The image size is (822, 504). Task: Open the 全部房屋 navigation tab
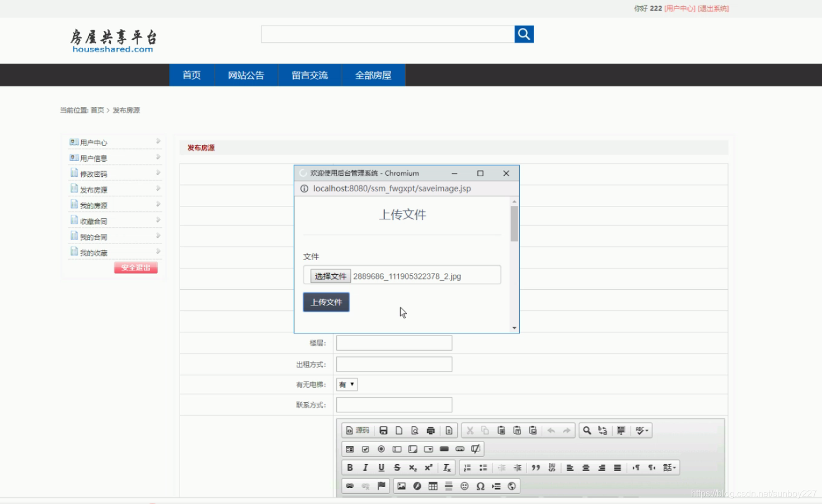(373, 75)
